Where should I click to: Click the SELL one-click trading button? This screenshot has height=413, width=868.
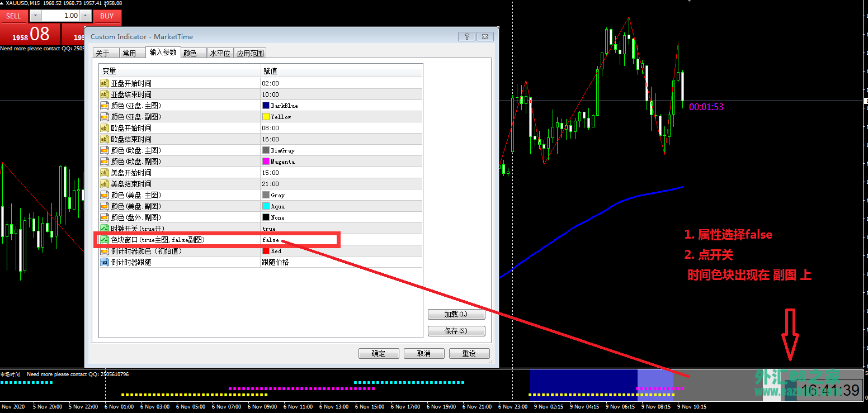point(13,16)
